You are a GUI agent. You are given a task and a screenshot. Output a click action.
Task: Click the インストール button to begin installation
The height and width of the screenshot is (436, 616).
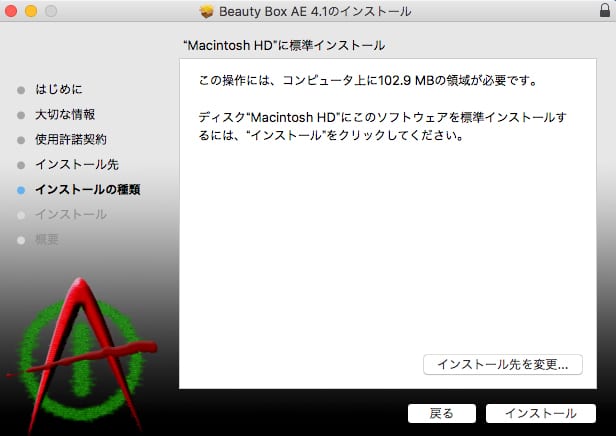(x=541, y=413)
